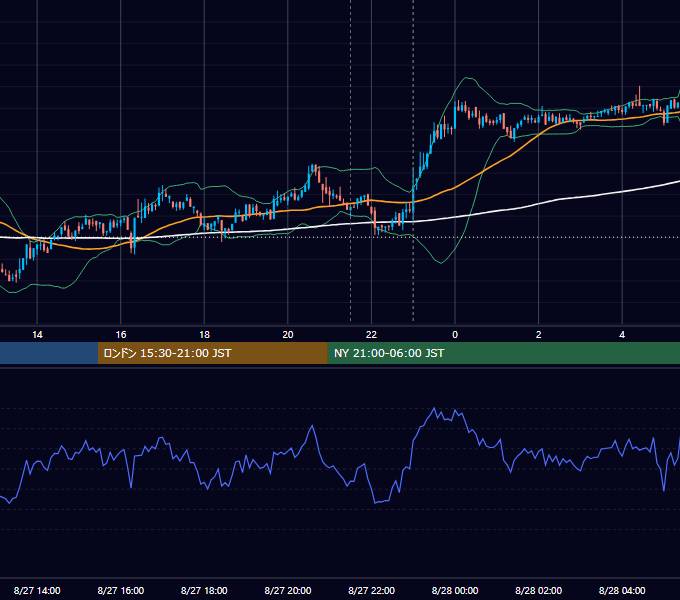Viewport: 680px width, 600px height.
Task: Click hour label 20 on price chart axis
Action: [x=288, y=335]
